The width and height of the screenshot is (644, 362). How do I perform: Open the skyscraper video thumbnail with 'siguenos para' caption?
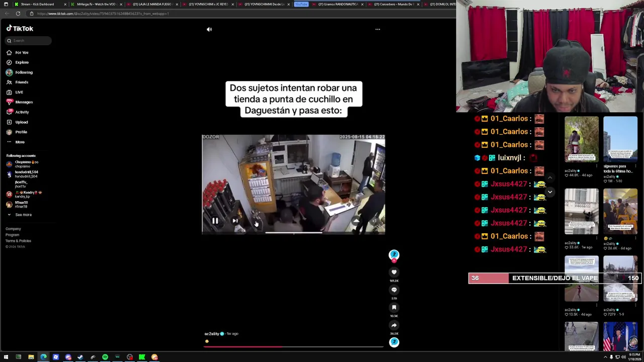pyautogui.click(x=620, y=139)
